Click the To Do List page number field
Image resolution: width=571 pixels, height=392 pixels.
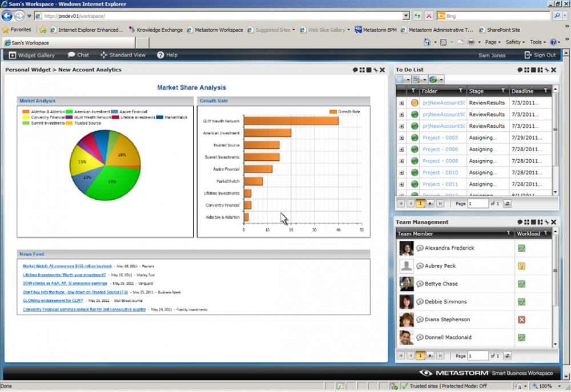(478, 204)
